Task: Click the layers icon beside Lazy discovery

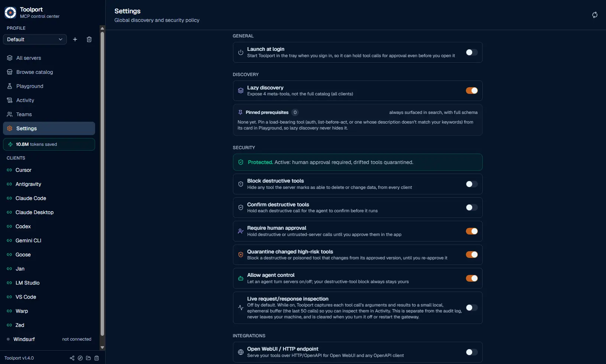Action: tap(241, 91)
